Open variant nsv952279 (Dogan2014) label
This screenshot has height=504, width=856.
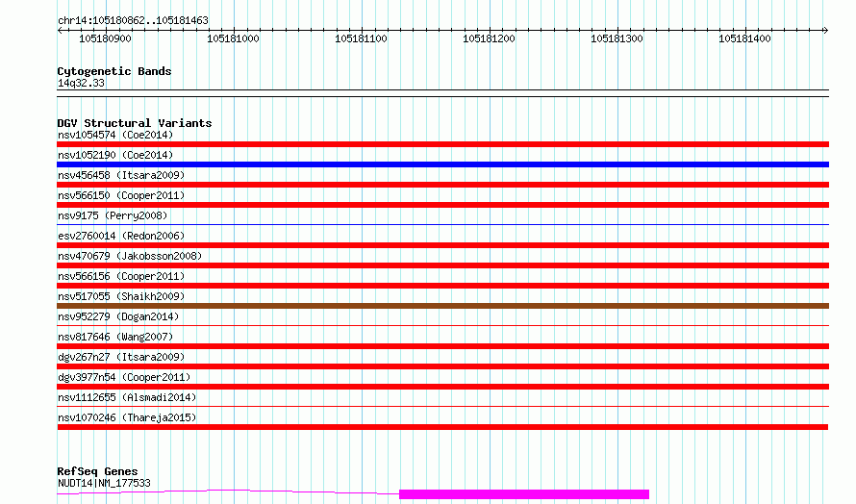coord(118,316)
